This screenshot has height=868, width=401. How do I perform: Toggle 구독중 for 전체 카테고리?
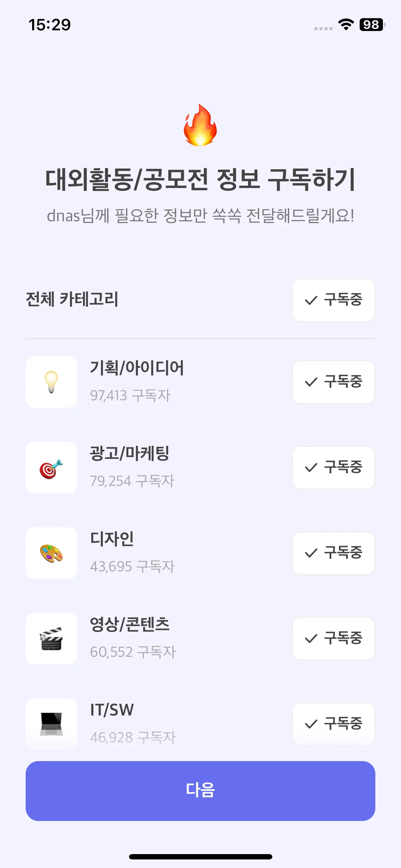point(334,300)
